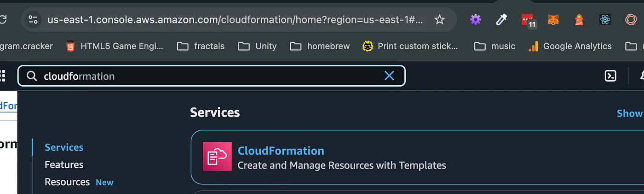Screen dimensions: 644x194
Task: Bookmark this page with the star icon
Action: coord(440,19)
